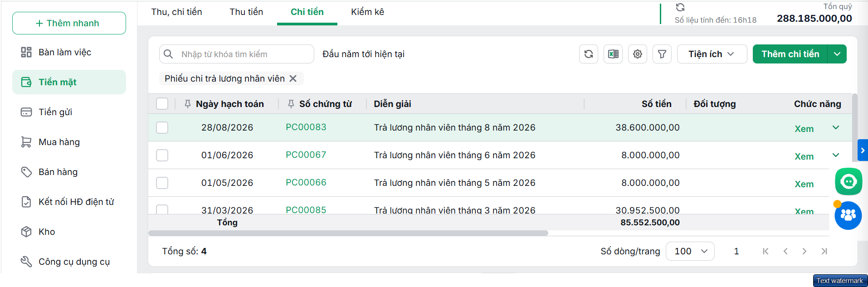This screenshot has width=868, height=287.
Task: Click the refresh data icon in toolbar
Action: (x=588, y=54)
